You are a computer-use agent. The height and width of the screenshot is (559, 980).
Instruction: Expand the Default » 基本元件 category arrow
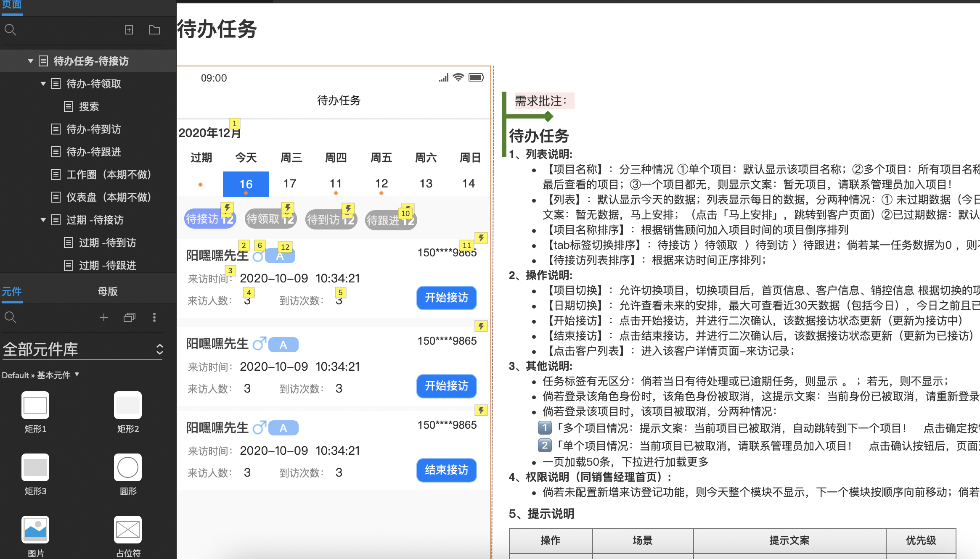click(x=77, y=374)
